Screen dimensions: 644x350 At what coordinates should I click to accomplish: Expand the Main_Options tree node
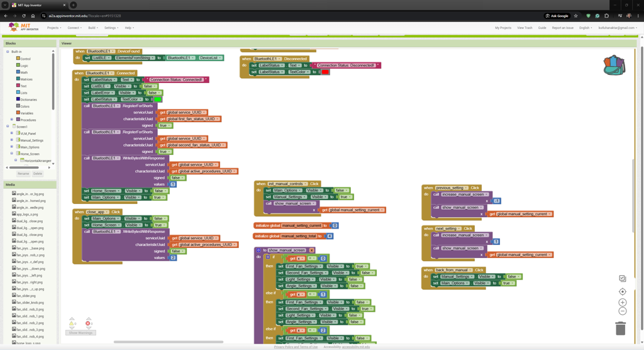coord(12,147)
